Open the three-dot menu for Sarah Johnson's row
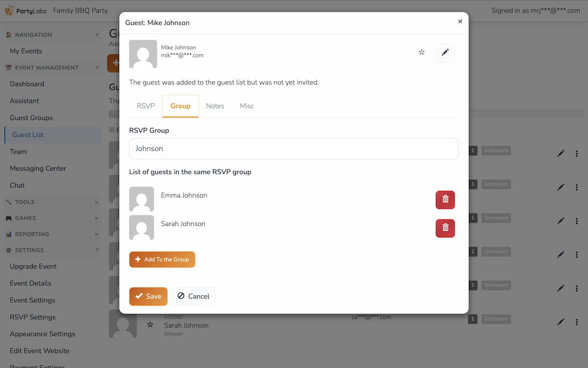 [577, 322]
